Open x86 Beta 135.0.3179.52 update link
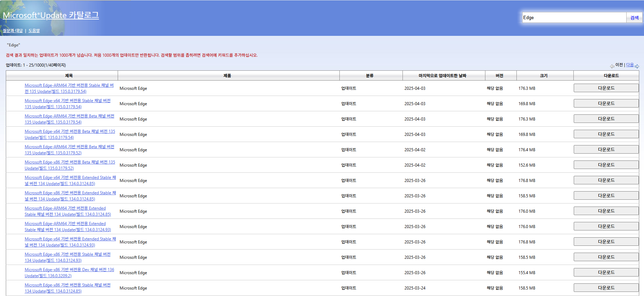The height and width of the screenshot is (296, 644). point(70,165)
